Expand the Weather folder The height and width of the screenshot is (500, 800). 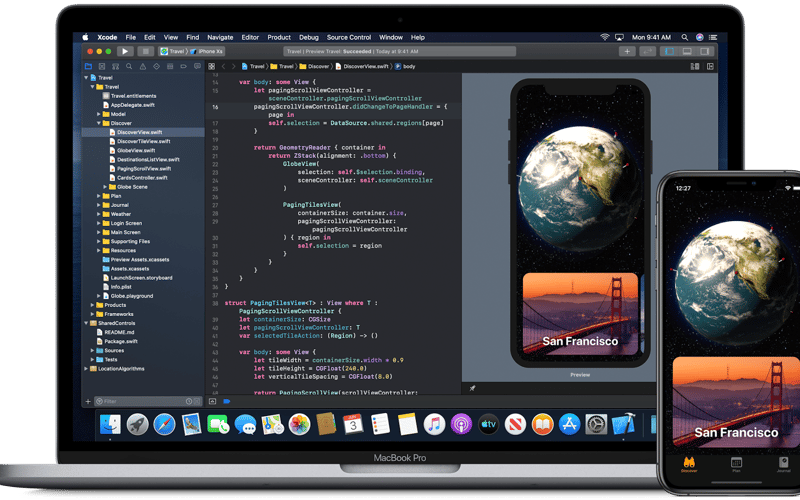[99, 214]
